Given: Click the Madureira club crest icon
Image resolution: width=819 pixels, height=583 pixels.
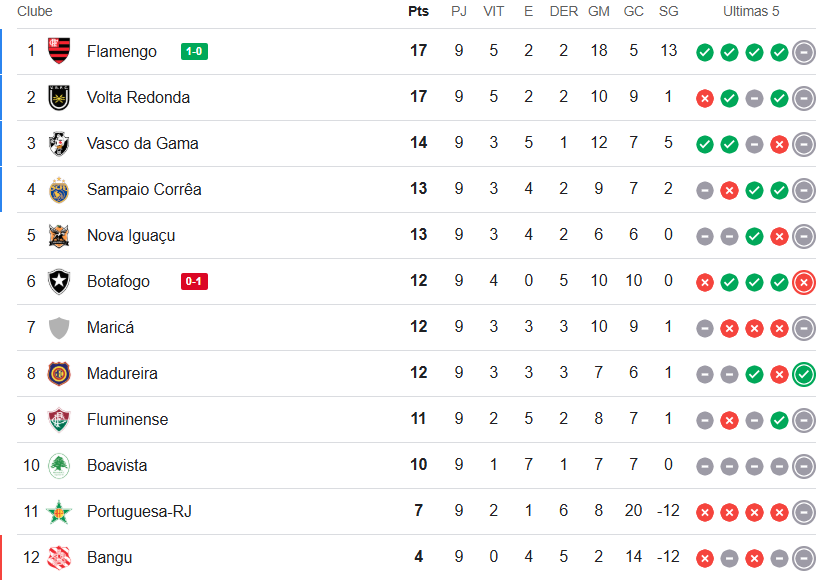Looking at the screenshot, I should point(59,373).
